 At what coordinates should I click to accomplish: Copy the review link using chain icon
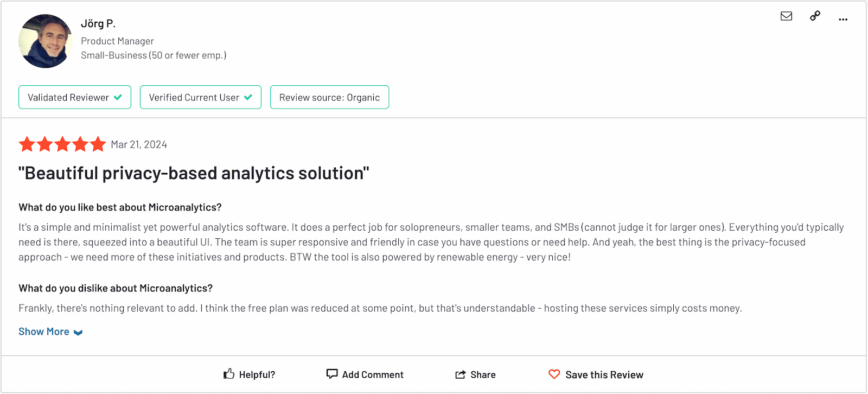click(x=814, y=16)
